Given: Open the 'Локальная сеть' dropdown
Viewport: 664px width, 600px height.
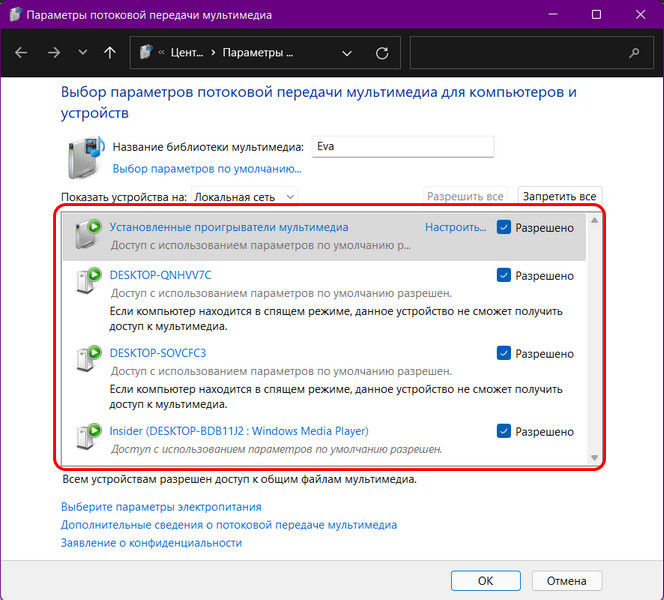Looking at the screenshot, I should [x=244, y=197].
